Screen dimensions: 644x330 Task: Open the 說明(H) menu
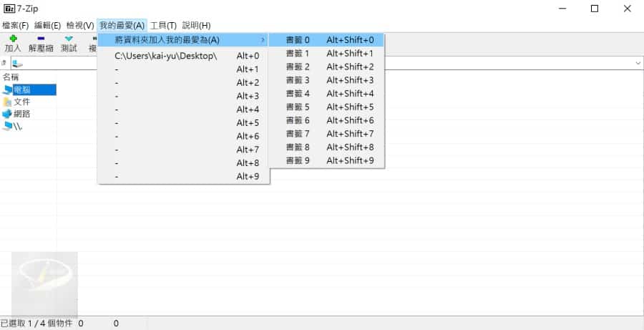coord(196,26)
